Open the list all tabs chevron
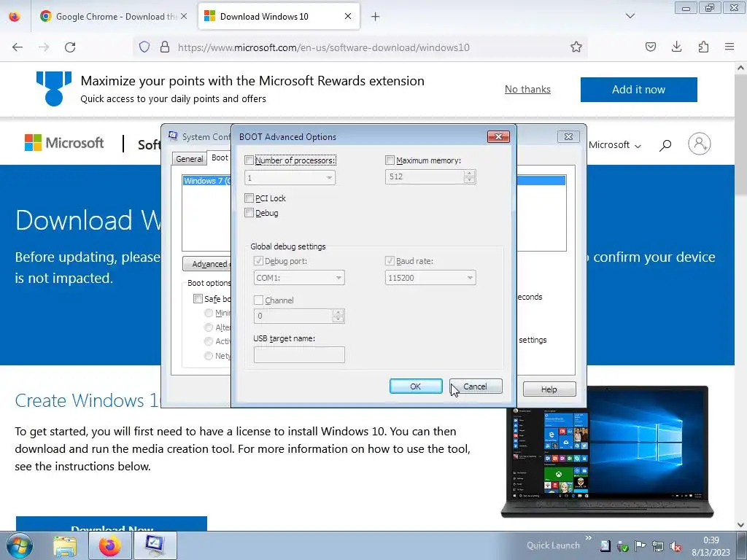 (x=630, y=16)
